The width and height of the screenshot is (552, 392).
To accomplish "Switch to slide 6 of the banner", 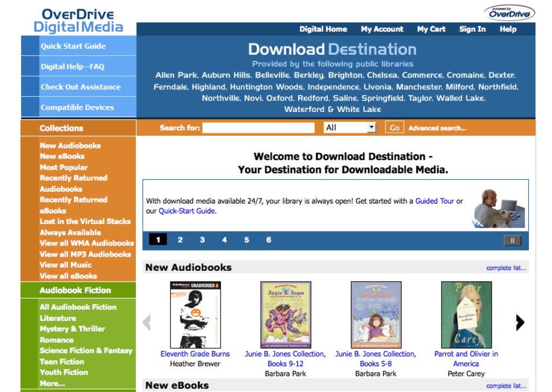I will click(x=268, y=240).
